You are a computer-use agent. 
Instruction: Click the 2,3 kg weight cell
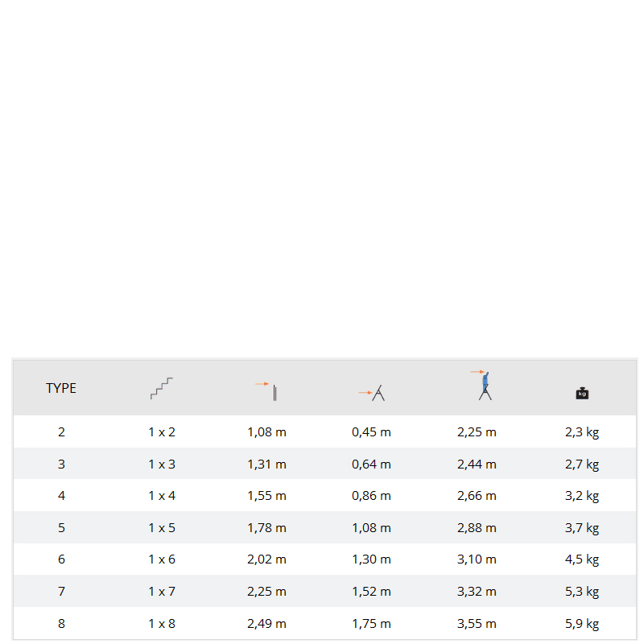(x=582, y=432)
